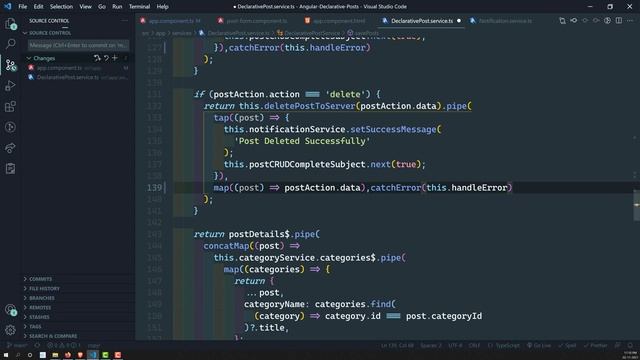
Task: Collapse the SOURCE CONTROL section header
Action: tap(48, 33)
